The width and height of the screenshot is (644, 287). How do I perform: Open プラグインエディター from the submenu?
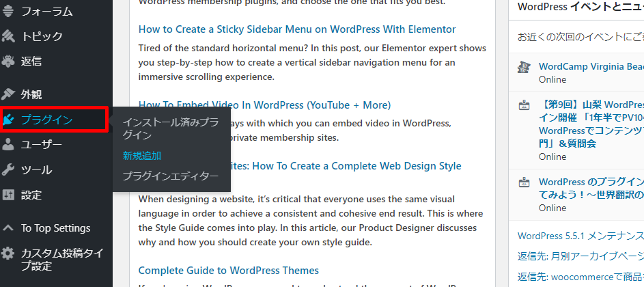[170, 176]
